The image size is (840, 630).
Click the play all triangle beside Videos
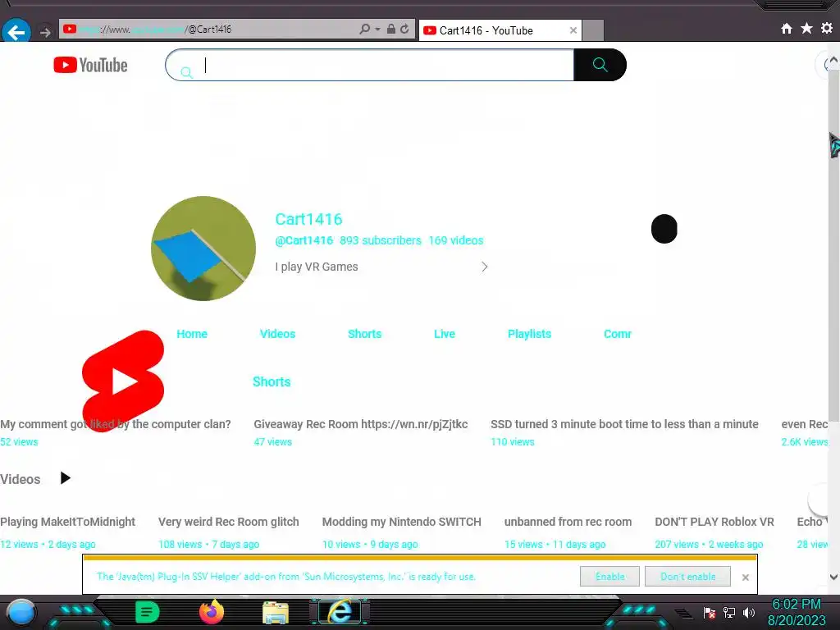(66, 478)
